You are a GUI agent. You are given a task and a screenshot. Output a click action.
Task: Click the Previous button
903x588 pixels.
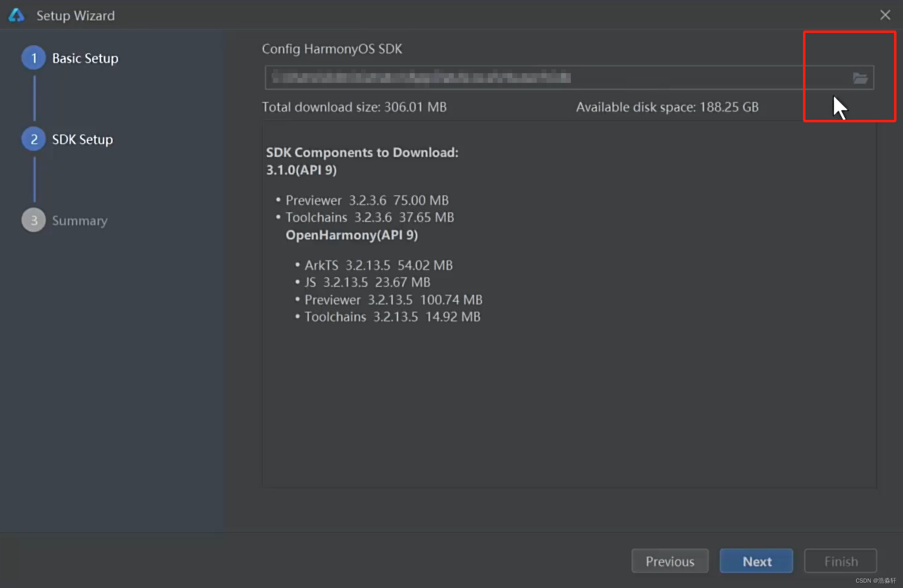coord(670,561)
